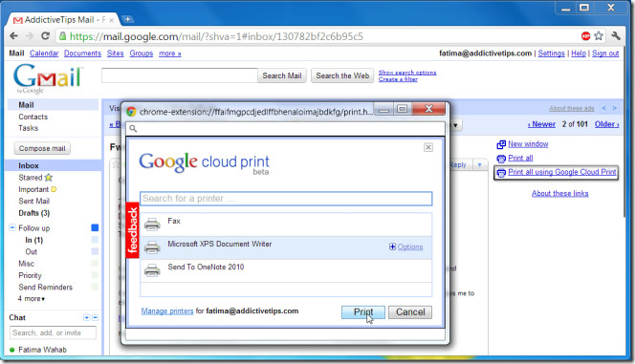Viewport: 635px width, 364px height.
Task: Click Show search options link
Action: 407,72
